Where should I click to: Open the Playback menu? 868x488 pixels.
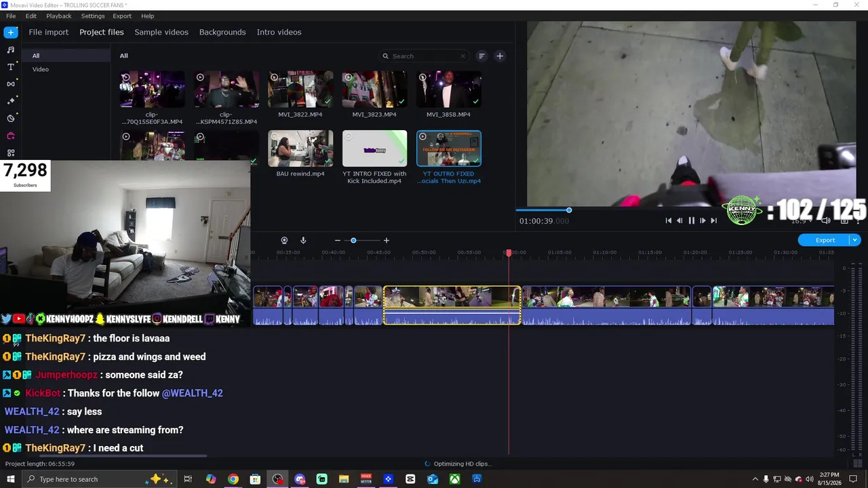coord(59,16)
